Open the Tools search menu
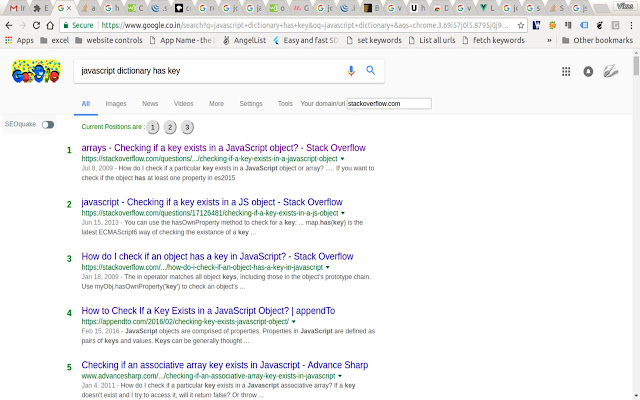This screenshot has height=400, width=640. coord(285,104)
